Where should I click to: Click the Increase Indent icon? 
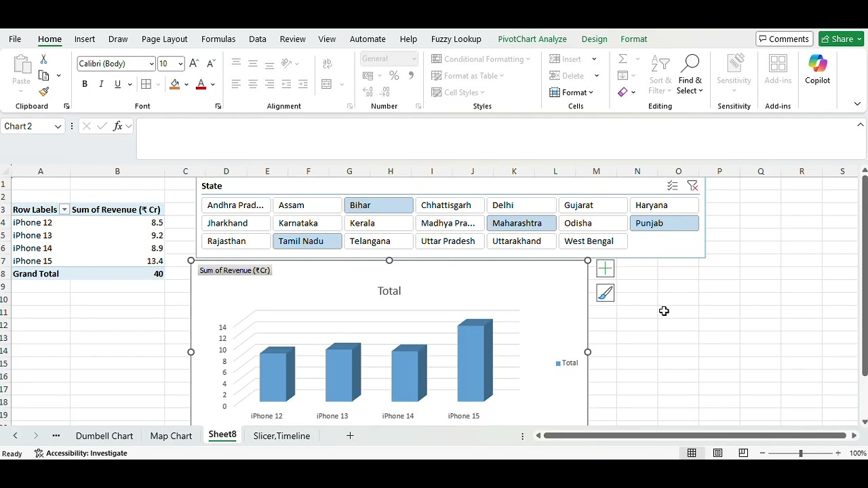[x=303, y=84]
